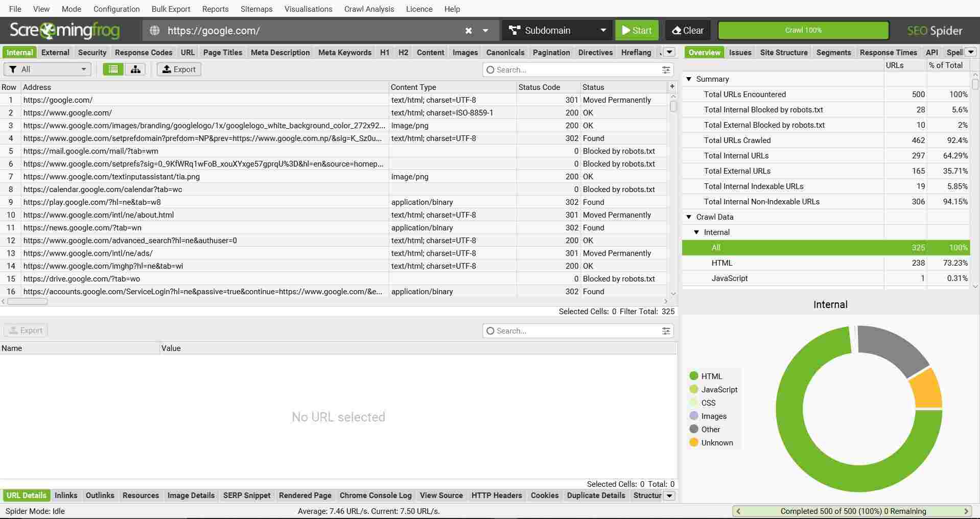Show more bottom tabs dropdown arrow
Image resolution: width=980 pixels, height=519 pixels.
tap(670, 496)
